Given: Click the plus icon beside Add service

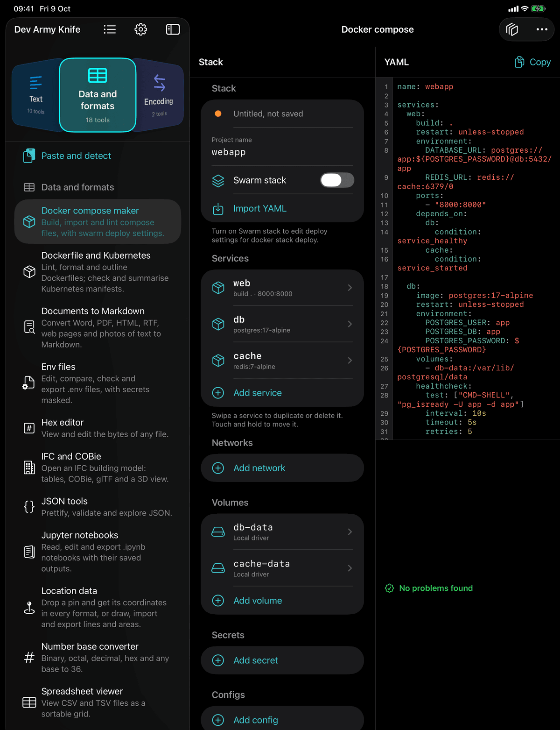Looking at the screenshot, I should 218,393.
